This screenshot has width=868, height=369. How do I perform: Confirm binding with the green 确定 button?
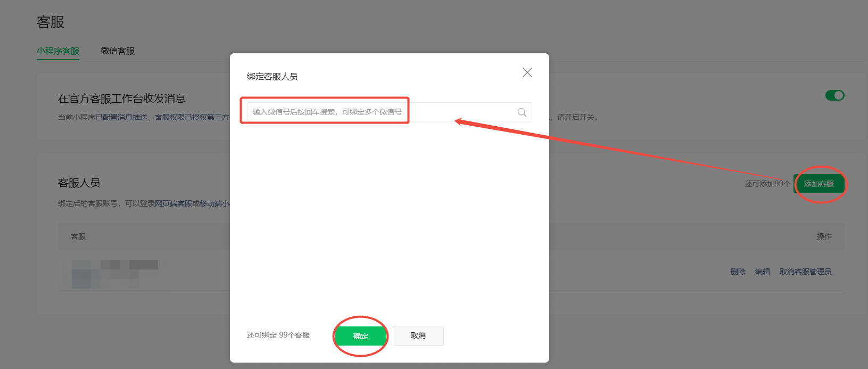click(x=360, y=336)
